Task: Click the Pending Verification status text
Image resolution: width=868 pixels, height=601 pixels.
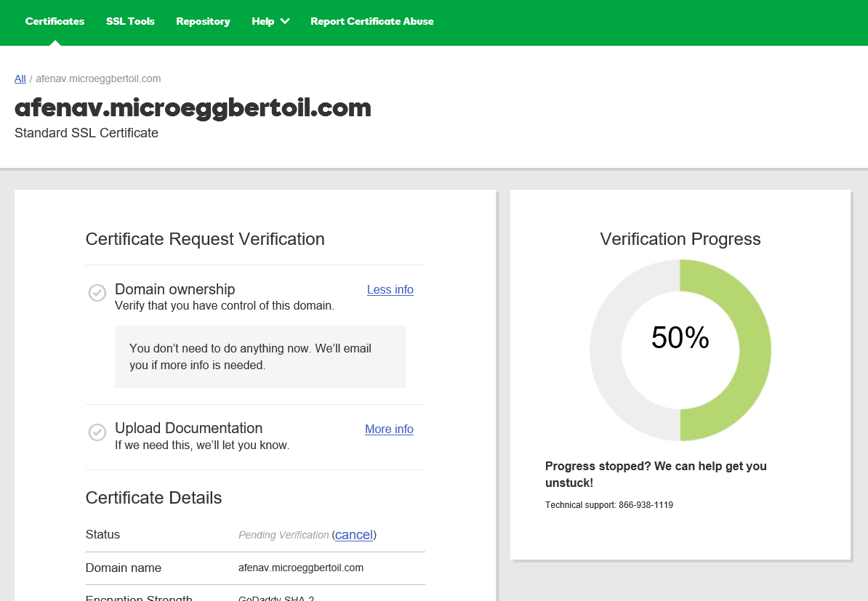Action: pyautogui.click(x=284, y=536)
